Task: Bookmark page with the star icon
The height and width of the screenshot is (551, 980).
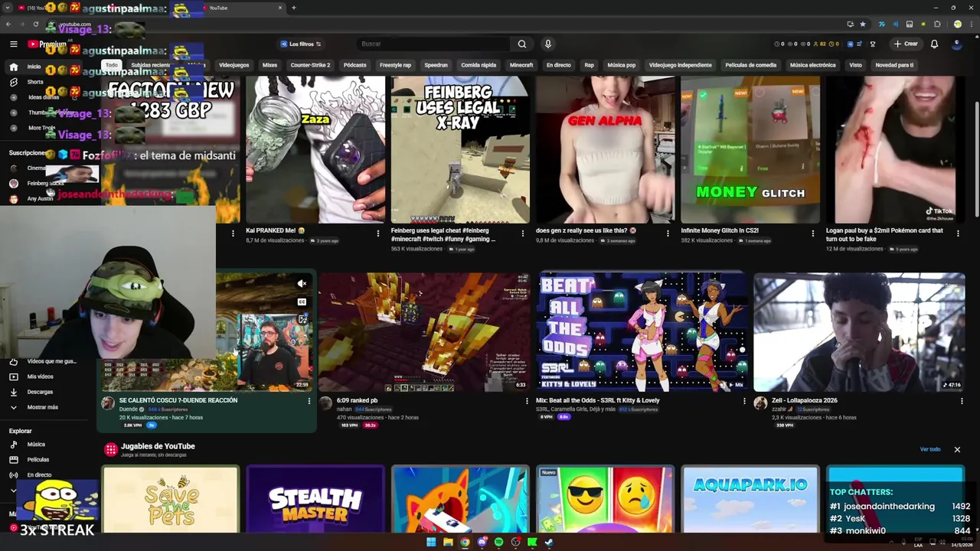Action: (863, 24)
